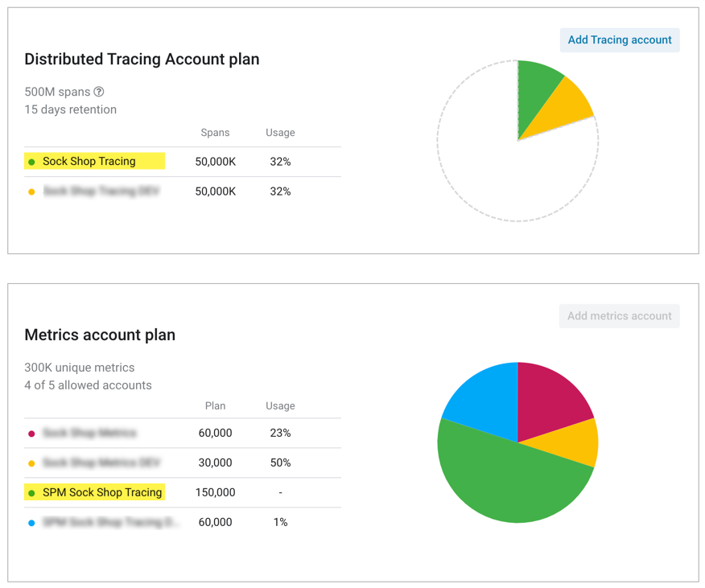Image resolution: width=705 pixels, height=588 pixels.
Task: Click the 50% usage value for Sock Shop Metrics DEV
Action: pos(278,463)
